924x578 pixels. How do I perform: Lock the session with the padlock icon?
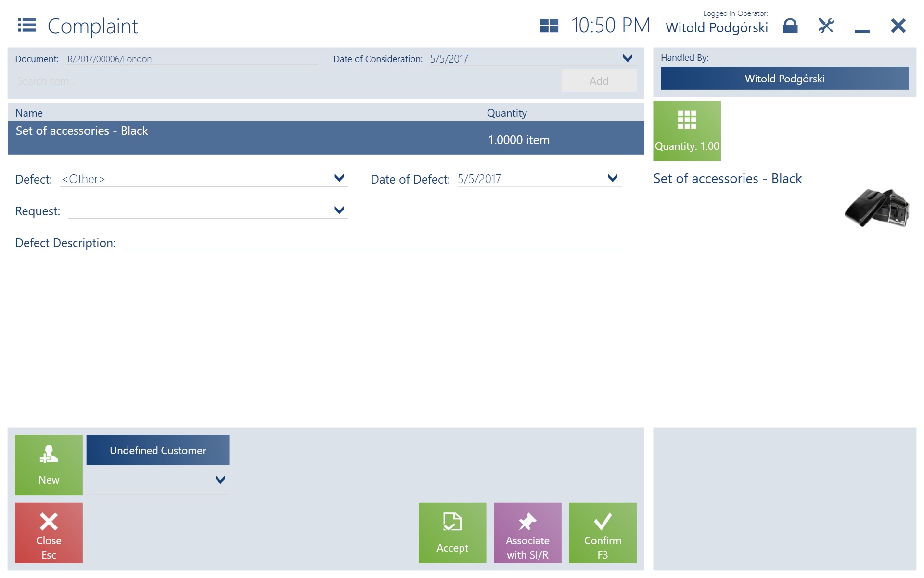pos(790,26)
